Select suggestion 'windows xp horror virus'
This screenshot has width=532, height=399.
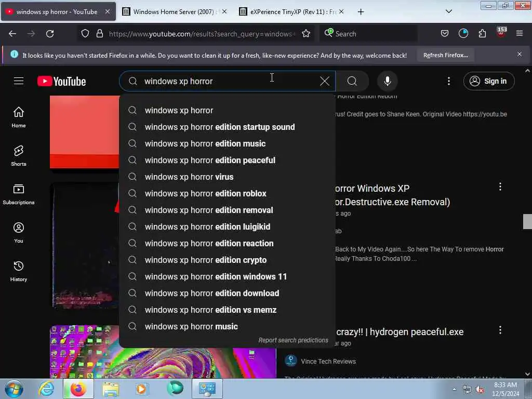point(228,177)
